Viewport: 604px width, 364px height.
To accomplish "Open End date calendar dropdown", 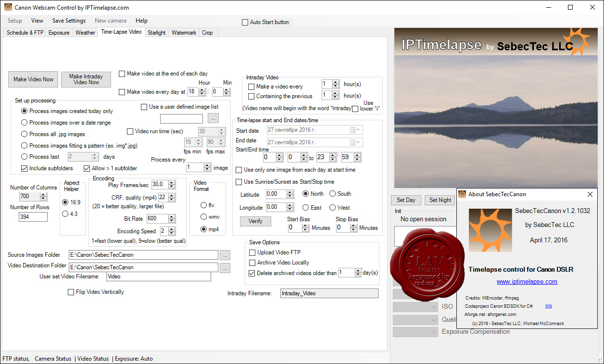I will coord(355,142).
